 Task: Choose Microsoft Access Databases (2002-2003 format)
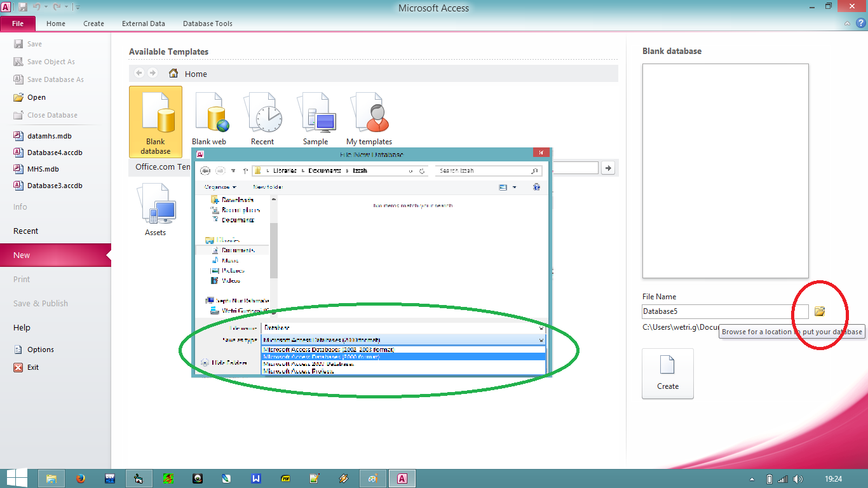[403, 349]
